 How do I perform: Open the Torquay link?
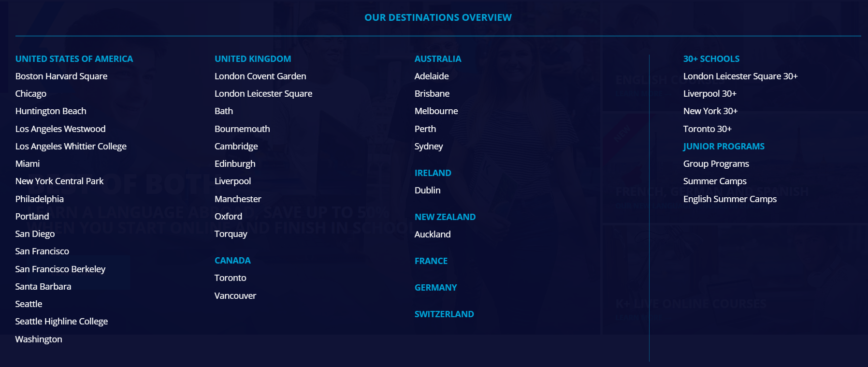click(231, 234)
